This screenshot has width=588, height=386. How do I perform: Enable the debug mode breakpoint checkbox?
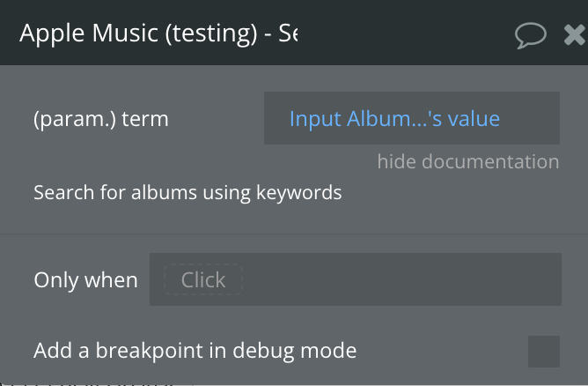[x=544, y=352]
